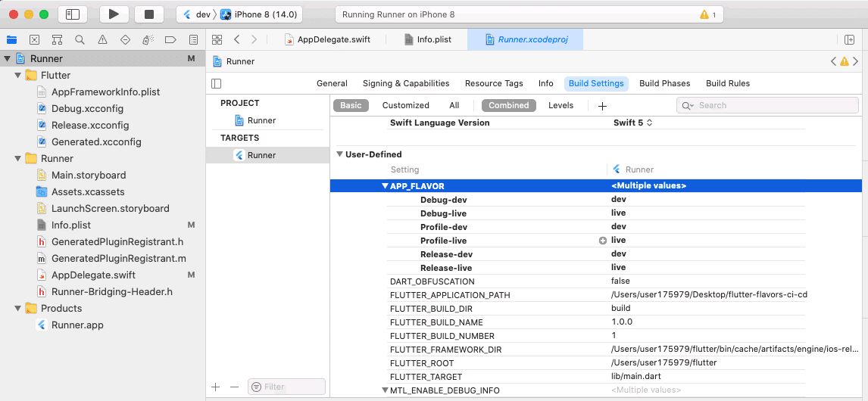Collapse the Flutter folder group
The image size is (868, 401).
(18, 75)
